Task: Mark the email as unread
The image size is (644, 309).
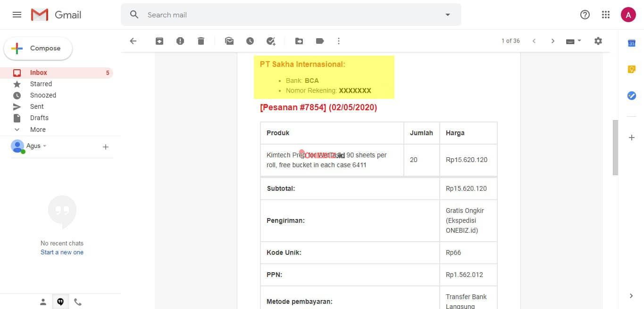Action: (229, 41)
